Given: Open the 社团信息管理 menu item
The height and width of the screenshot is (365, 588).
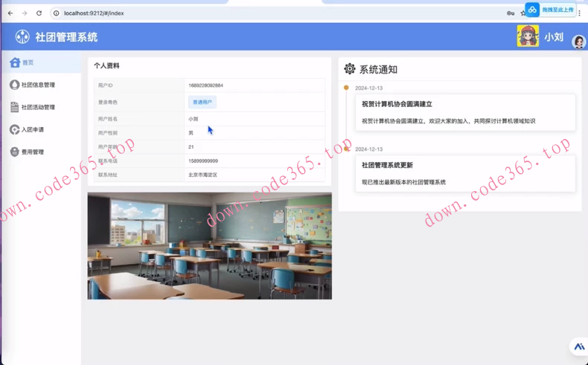Looking at the screenshot, I should click(38, 85).
